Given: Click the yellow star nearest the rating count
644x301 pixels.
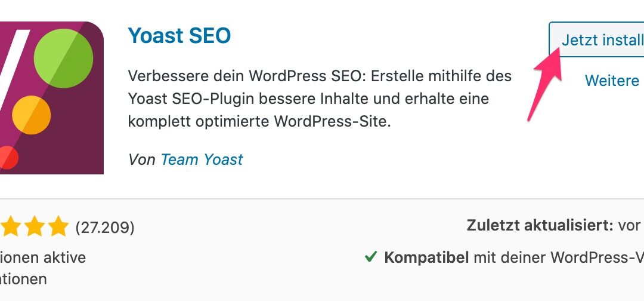Looking at the screenshot, I should pos(58,227).
